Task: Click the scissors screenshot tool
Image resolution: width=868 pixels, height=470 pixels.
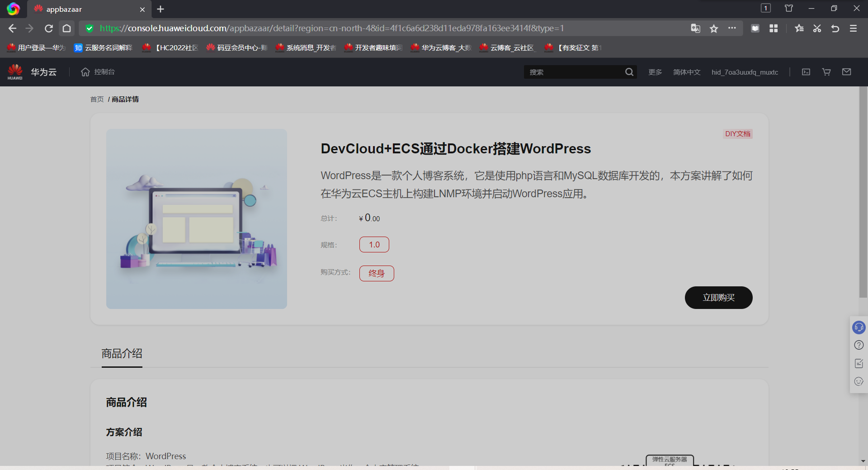Action: (x=817, y=28)
